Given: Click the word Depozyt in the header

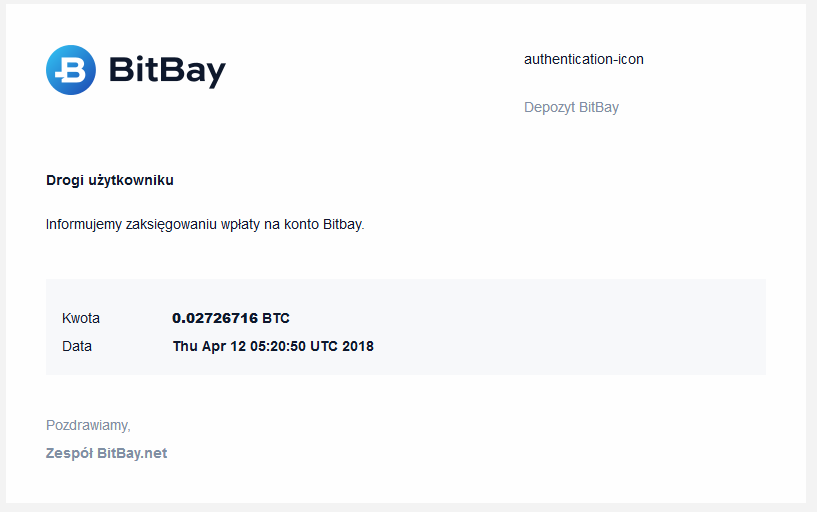Looking at the screenshot, I should [x=549, y=107].
